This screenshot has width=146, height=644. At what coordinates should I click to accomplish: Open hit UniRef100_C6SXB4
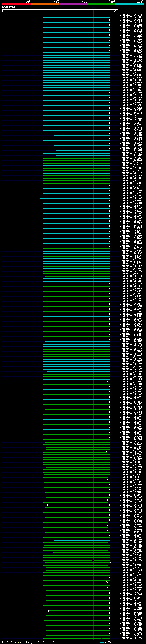pos(131,20)
